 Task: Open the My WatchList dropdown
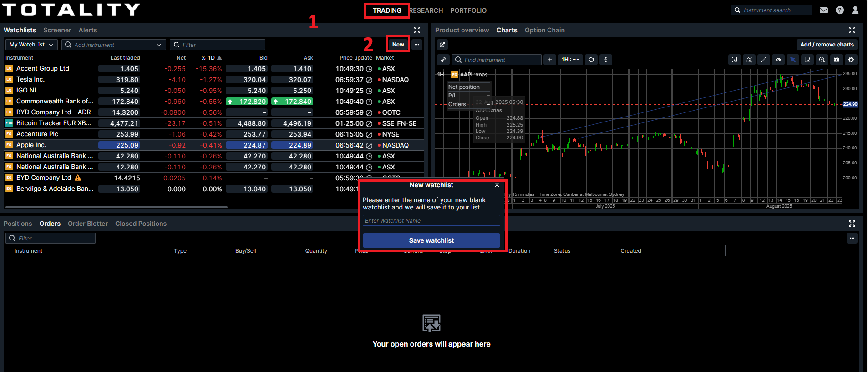pos(31,45)
